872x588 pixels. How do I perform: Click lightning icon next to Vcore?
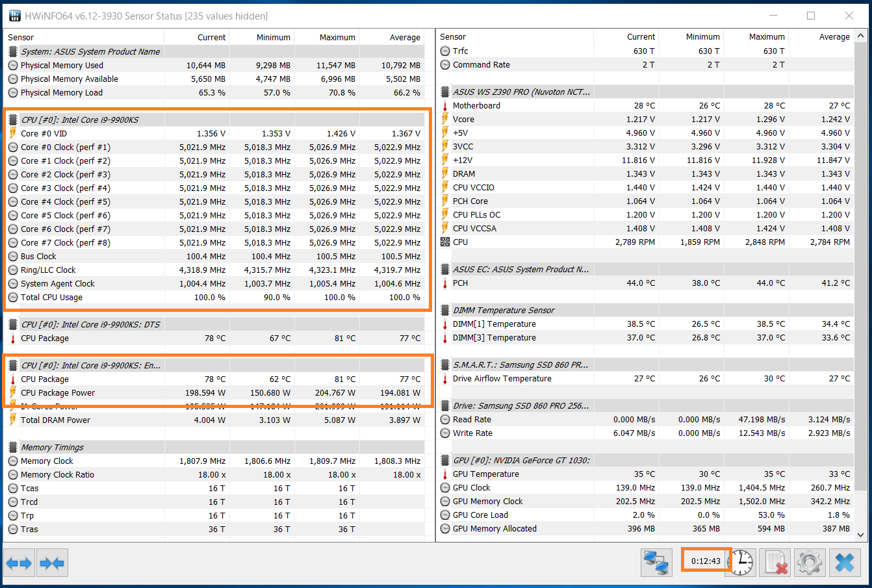tap(445, 119)
